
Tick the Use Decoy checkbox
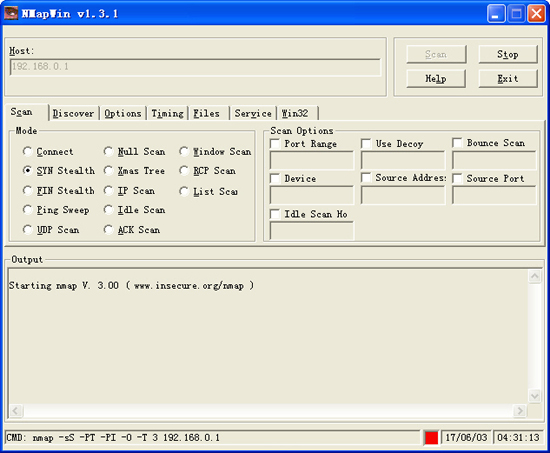[x=366, y=144]
